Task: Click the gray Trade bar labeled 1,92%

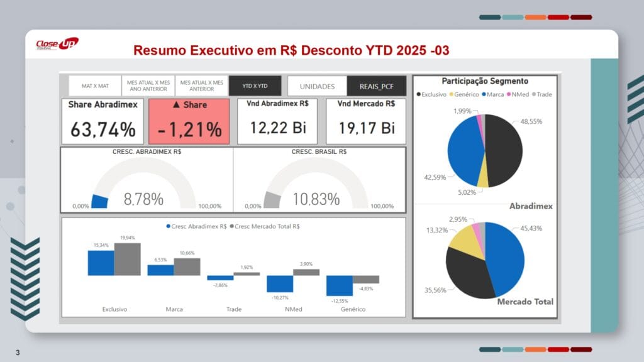Action: pos(247,274)
